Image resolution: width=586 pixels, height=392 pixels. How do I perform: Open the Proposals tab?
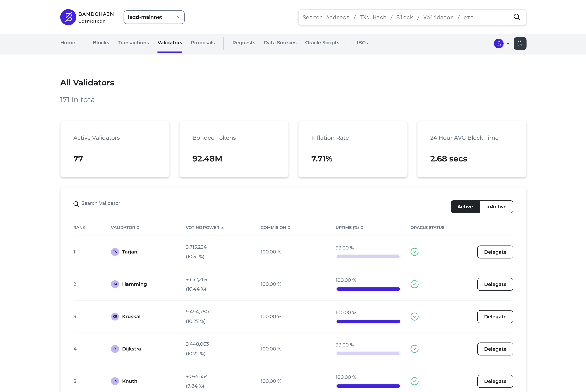[203, 43]
